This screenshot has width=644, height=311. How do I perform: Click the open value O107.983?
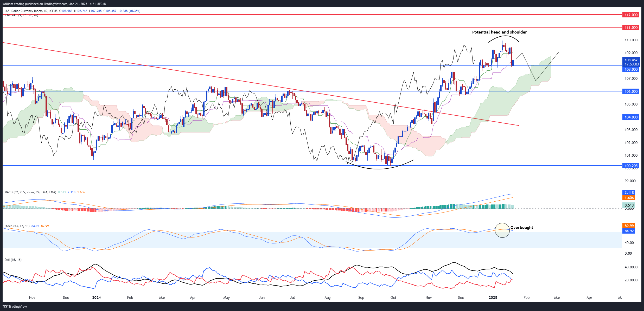[66, 11]
